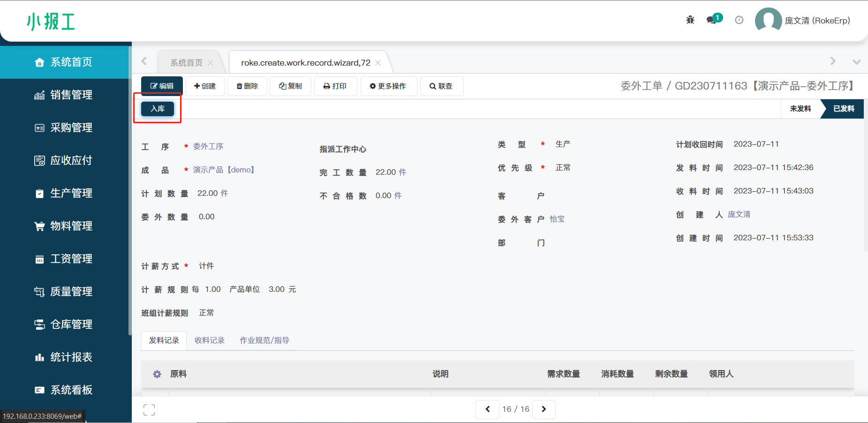Switch to the 作业规范/指导 tab

[264, 341]
